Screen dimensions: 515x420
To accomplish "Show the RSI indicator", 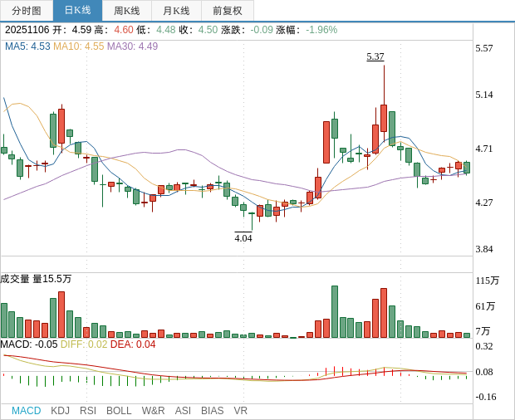I will [88, 411].
